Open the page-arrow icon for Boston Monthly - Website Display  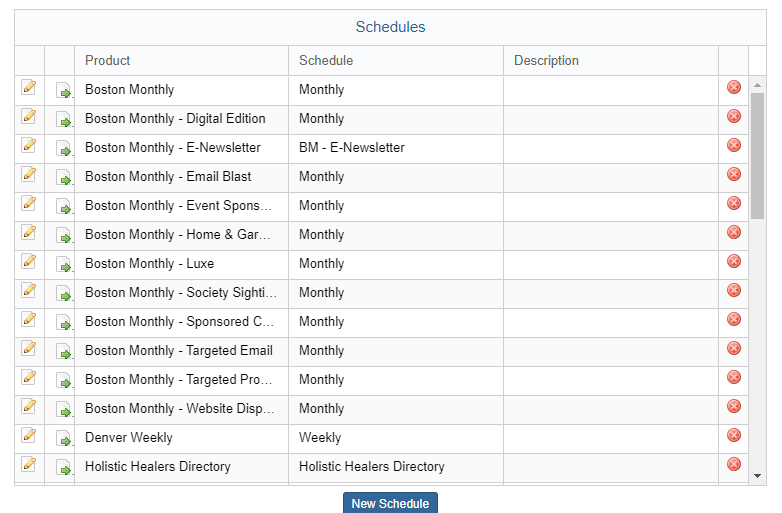point(64,409)
